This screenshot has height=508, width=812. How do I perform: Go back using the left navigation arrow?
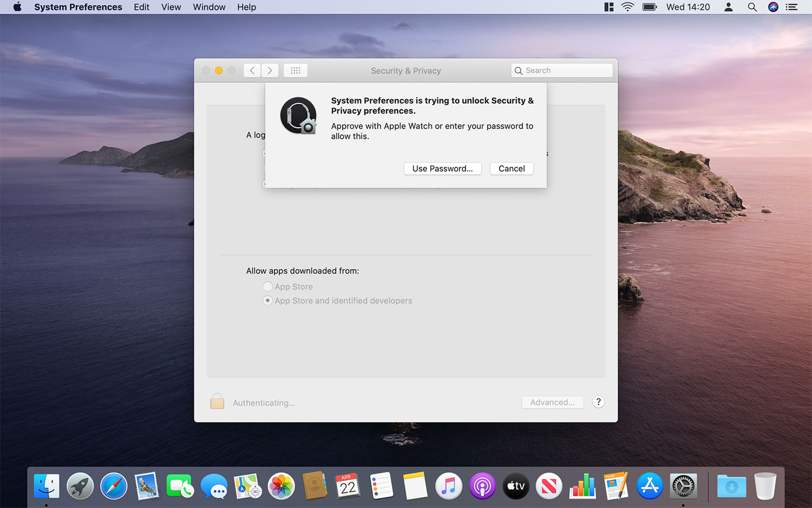252,70
